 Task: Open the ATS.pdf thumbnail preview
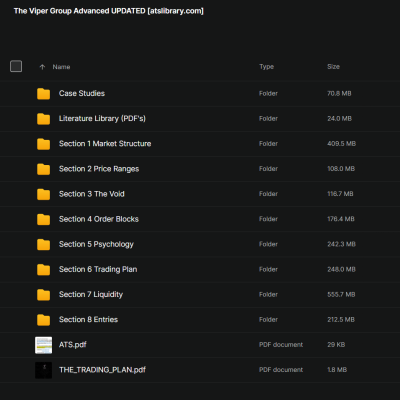(x=44, y=345)
